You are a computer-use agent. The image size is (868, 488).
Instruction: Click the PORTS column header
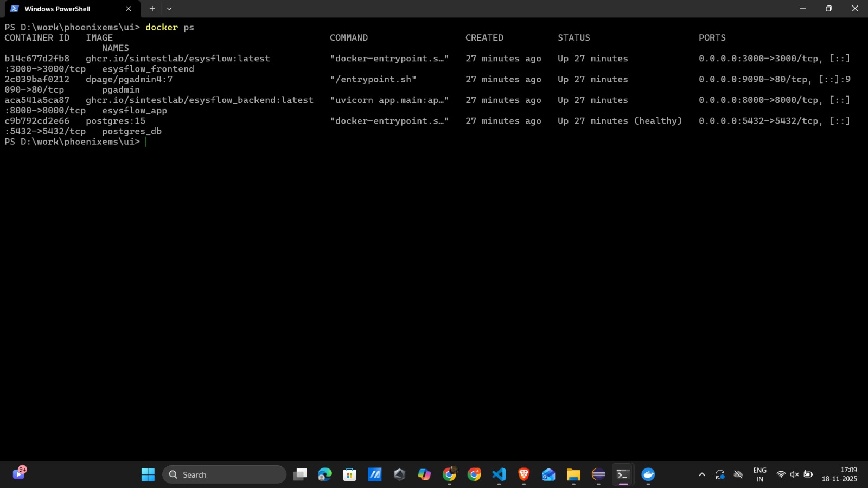712,37
